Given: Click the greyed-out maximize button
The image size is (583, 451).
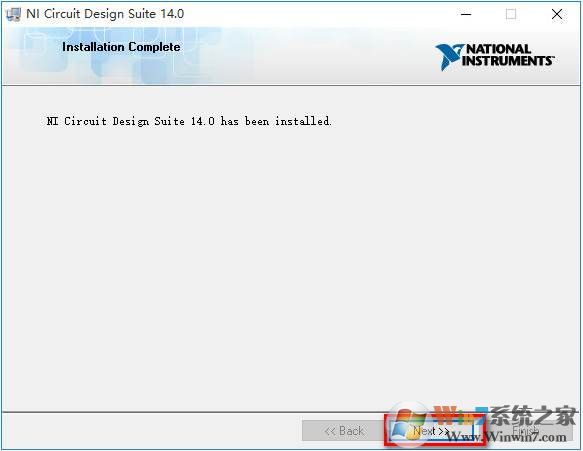Looking at the screenshot, I should pos(511,15).
